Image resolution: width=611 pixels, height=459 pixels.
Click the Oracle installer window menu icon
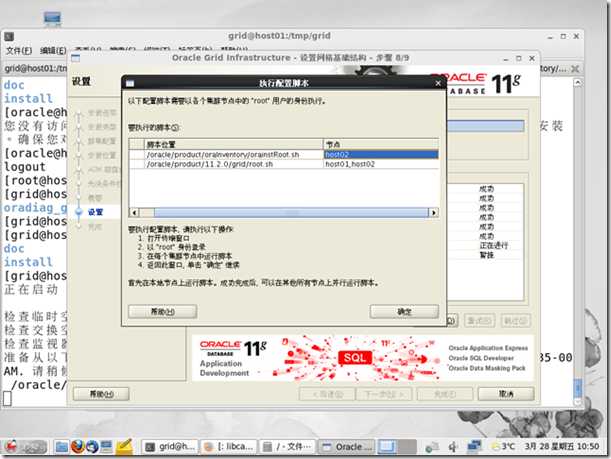coord(76,58)
